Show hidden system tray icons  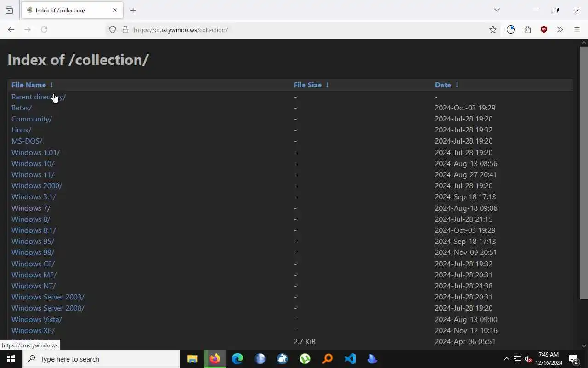(506, 359)
